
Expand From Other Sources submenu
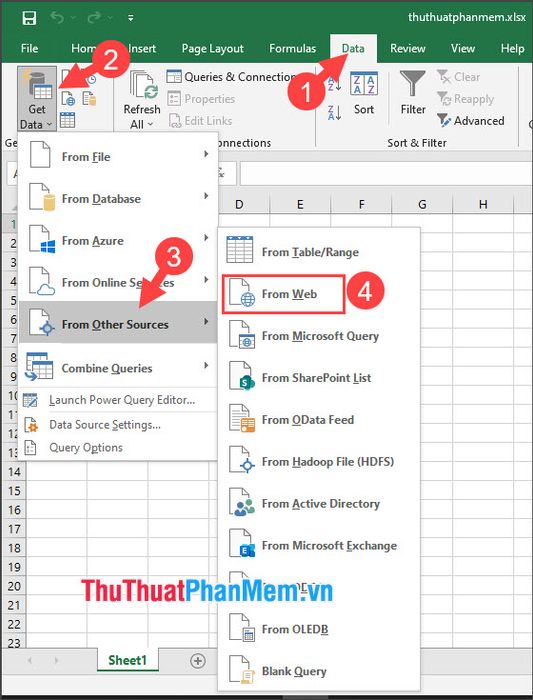[118, 322]
